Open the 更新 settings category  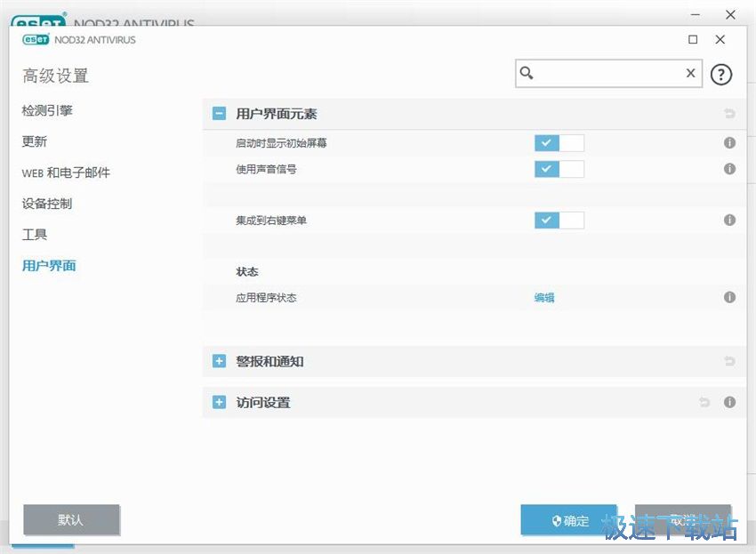pos(34,141)
